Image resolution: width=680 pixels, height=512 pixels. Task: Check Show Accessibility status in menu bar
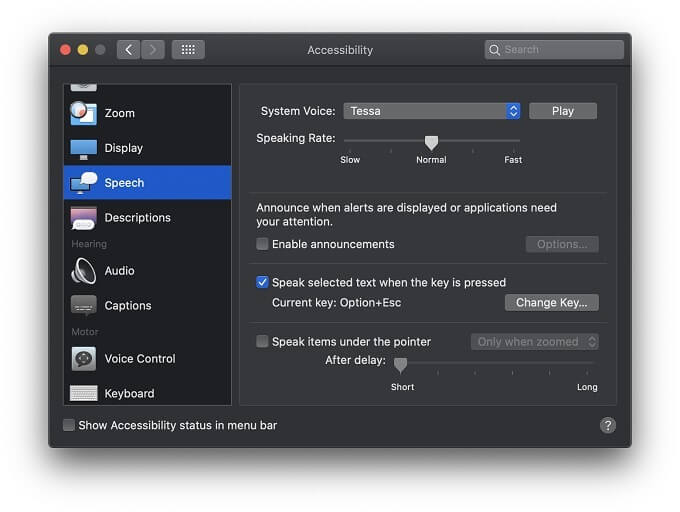point(69,425)
